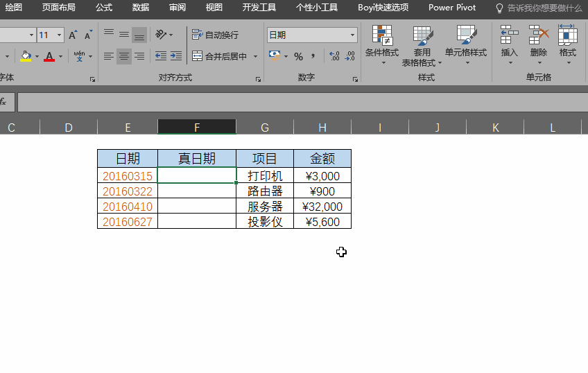Apply top vertical alignment
The height and width of the screenshot is (373, 588).
pyautogui.click(x=109, y=35)
